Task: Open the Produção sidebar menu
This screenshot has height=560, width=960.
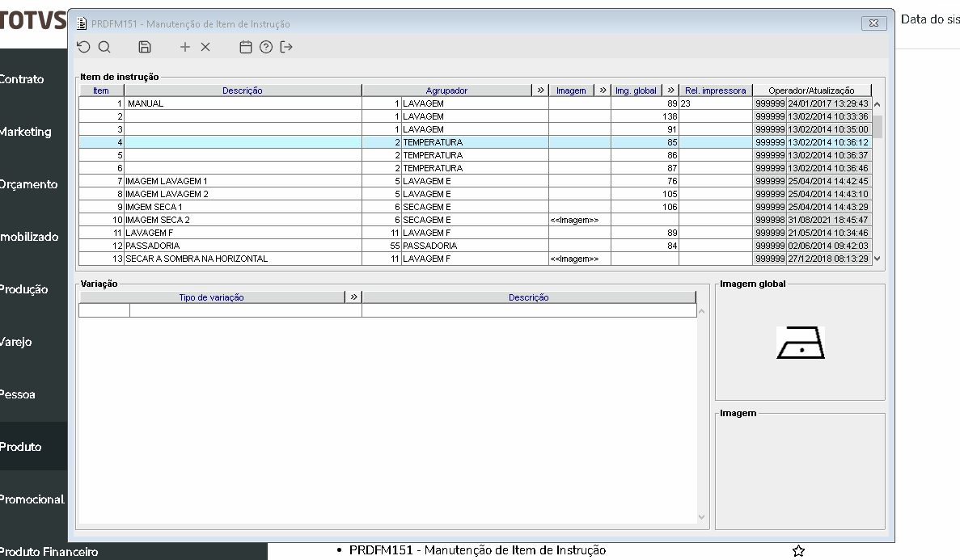Action: pyautogui.click(x=24, y=289)
